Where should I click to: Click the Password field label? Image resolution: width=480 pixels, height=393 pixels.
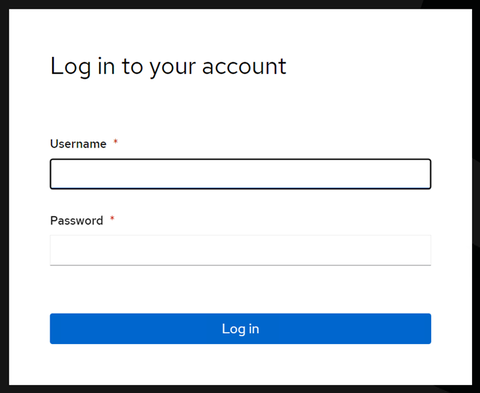click(77, 221)
